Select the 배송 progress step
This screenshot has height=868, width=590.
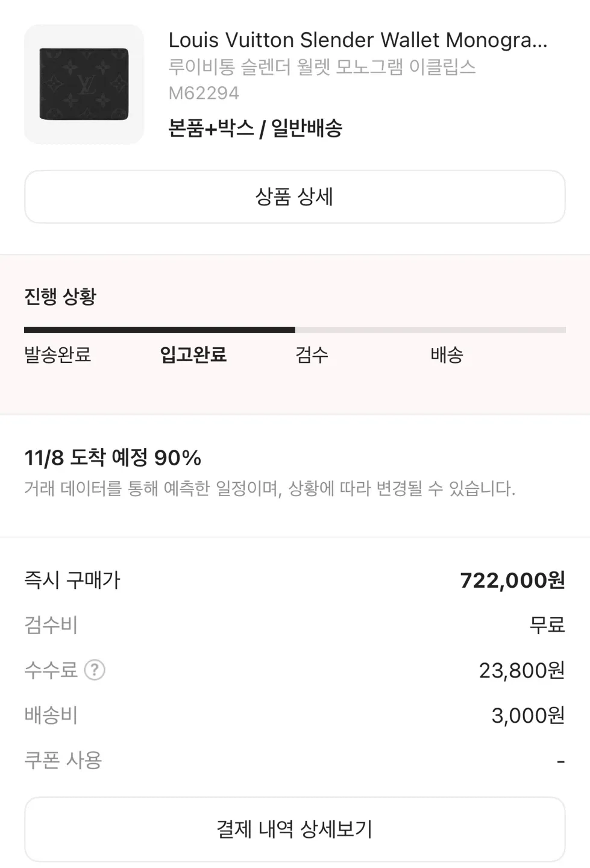(x=447, y=354)
